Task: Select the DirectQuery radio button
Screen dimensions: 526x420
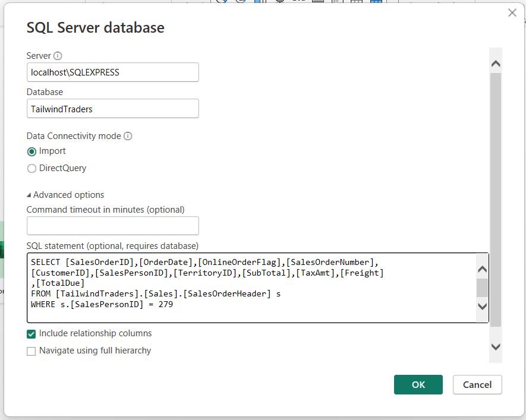Action: 32,168
